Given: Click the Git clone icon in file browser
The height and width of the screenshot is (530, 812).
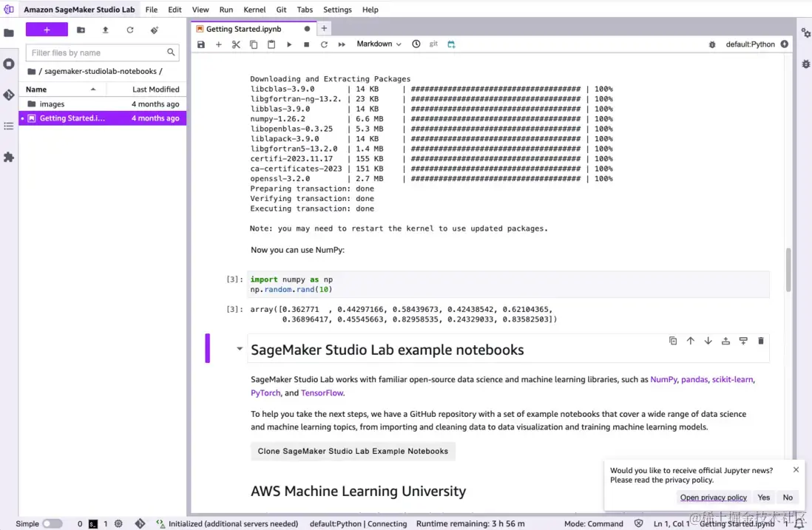Looking at the screenshot, I should pos(155,30).
